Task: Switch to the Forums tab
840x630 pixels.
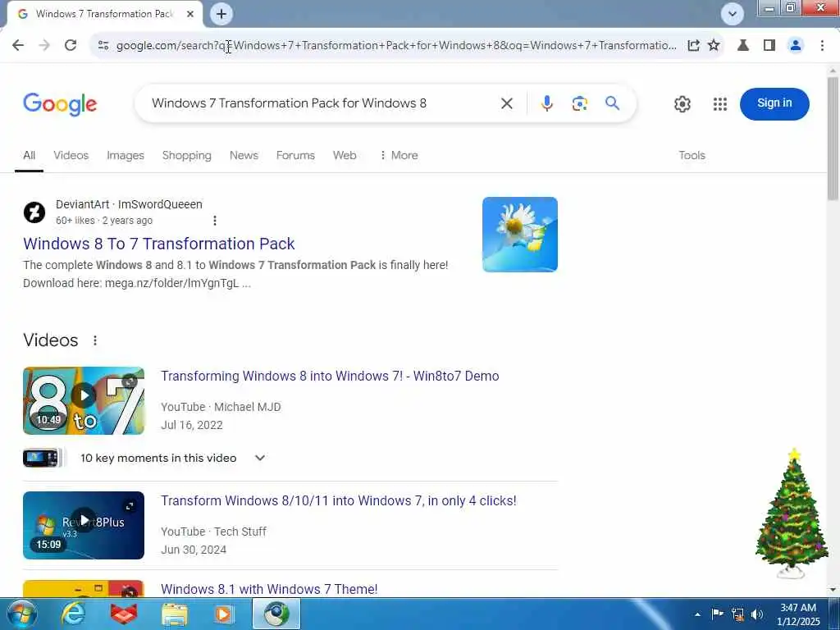Action: 295,155
